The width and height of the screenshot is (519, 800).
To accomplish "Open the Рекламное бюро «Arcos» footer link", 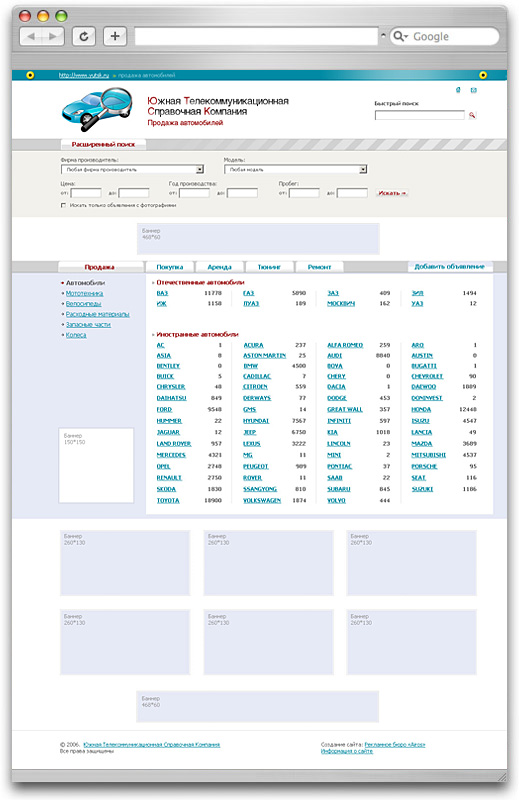I will (x=394, y=745).
